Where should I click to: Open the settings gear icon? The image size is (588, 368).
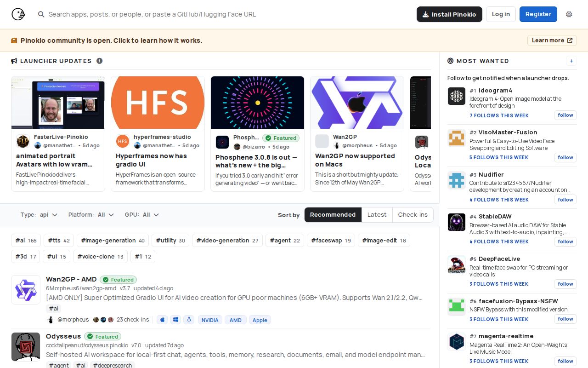coord(569,14)
